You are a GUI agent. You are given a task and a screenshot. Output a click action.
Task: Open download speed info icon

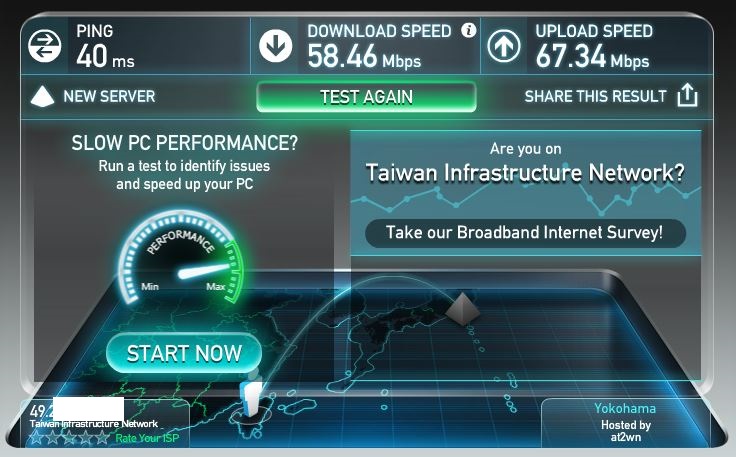point(468,30)
